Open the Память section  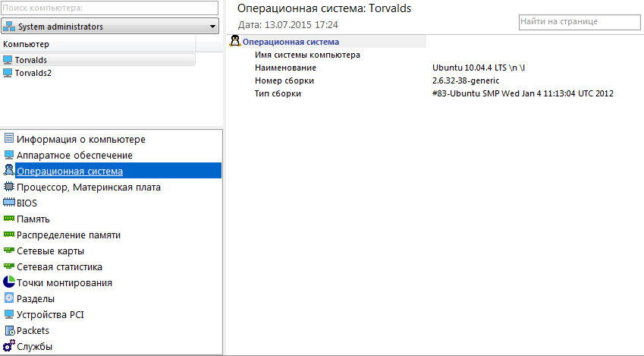click(x=33, y=219)
